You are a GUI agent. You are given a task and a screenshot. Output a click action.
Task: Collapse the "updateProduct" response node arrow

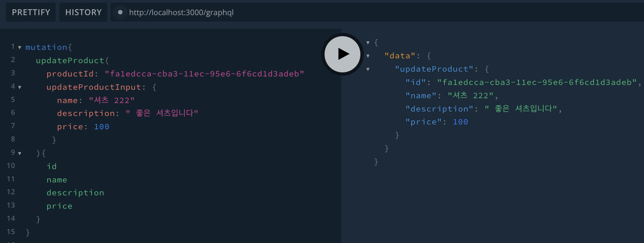368,69
